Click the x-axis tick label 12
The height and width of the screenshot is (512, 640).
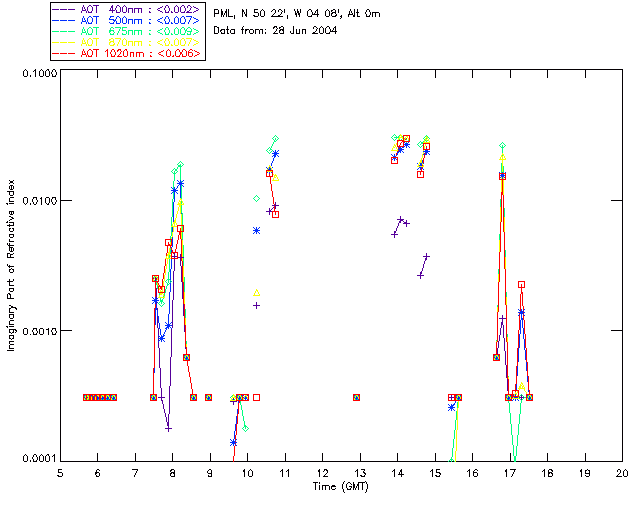(322, 472)
